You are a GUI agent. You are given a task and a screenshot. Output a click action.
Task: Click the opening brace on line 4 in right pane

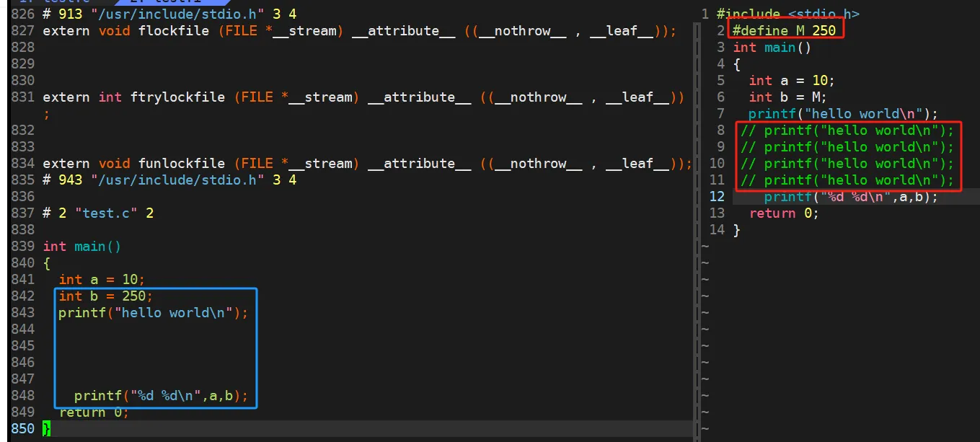click(737, 64)
